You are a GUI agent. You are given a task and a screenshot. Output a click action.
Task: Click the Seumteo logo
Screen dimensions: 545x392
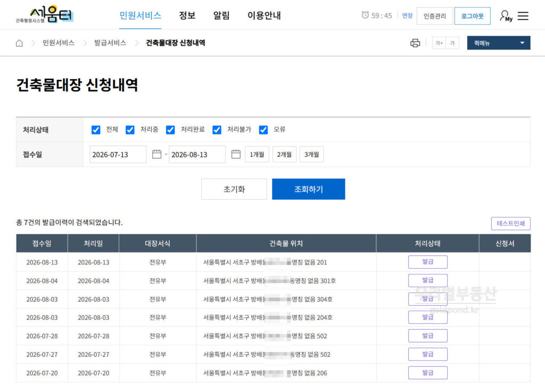click(x=45, y=14)
